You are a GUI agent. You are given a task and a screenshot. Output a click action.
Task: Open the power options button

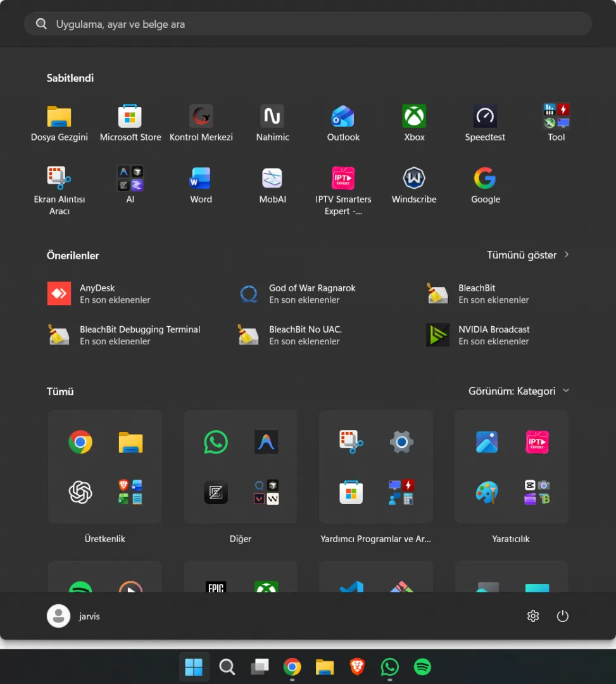coord(562,616)
